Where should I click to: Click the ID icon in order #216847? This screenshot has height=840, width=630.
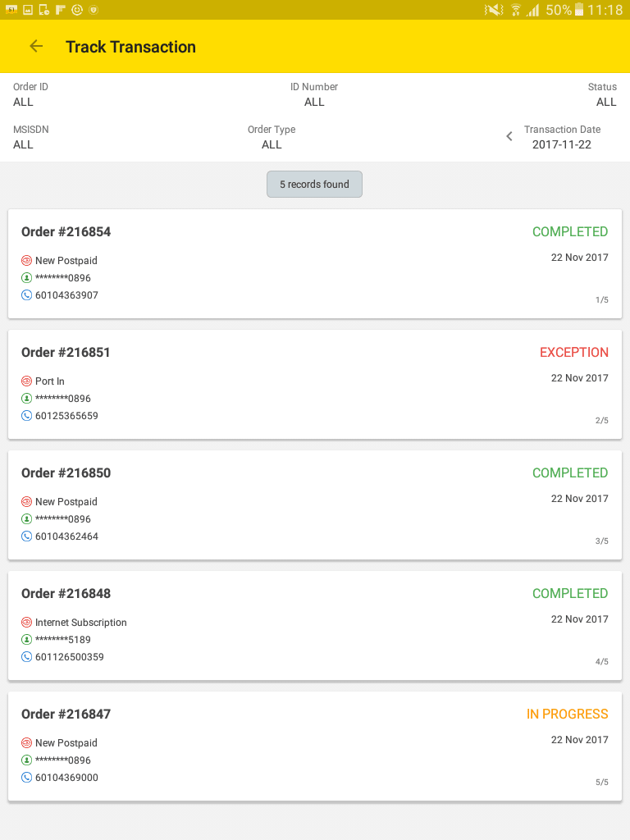[26, 760]
